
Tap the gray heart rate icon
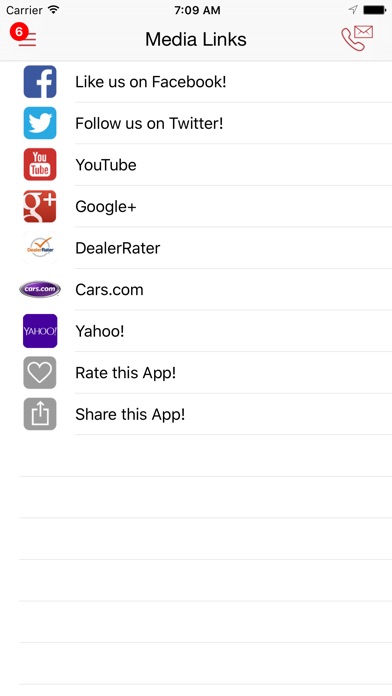pos(40,372)
